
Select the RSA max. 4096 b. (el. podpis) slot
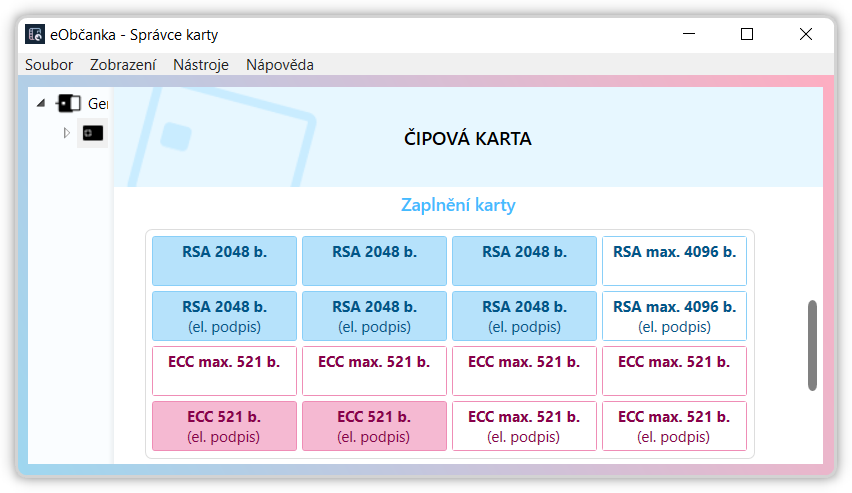[674, 316]
